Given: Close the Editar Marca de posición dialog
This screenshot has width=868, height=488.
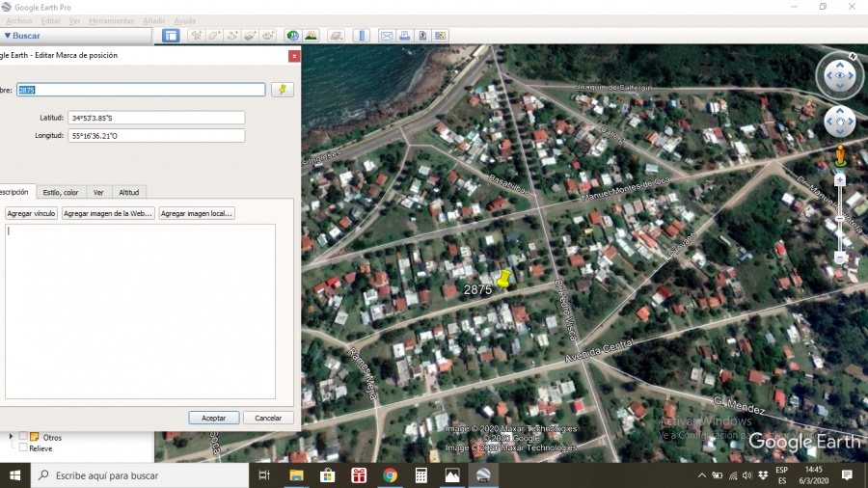Looking at the screenshot, I should [x=294, y=56].
